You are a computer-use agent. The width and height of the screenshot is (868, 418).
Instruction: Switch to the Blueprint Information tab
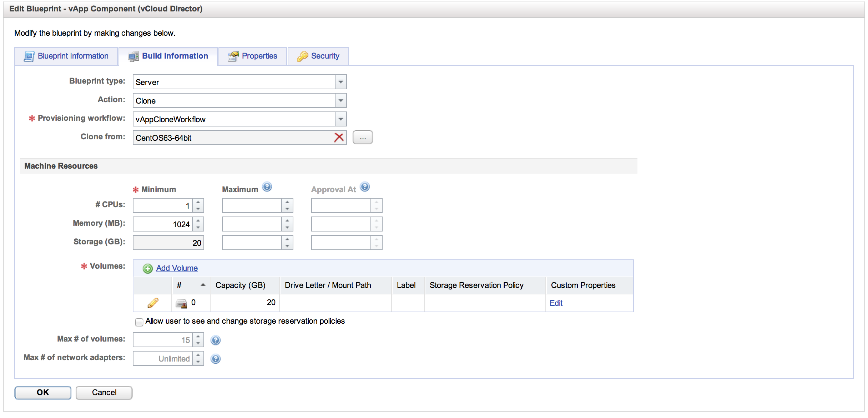click(66, 56)
